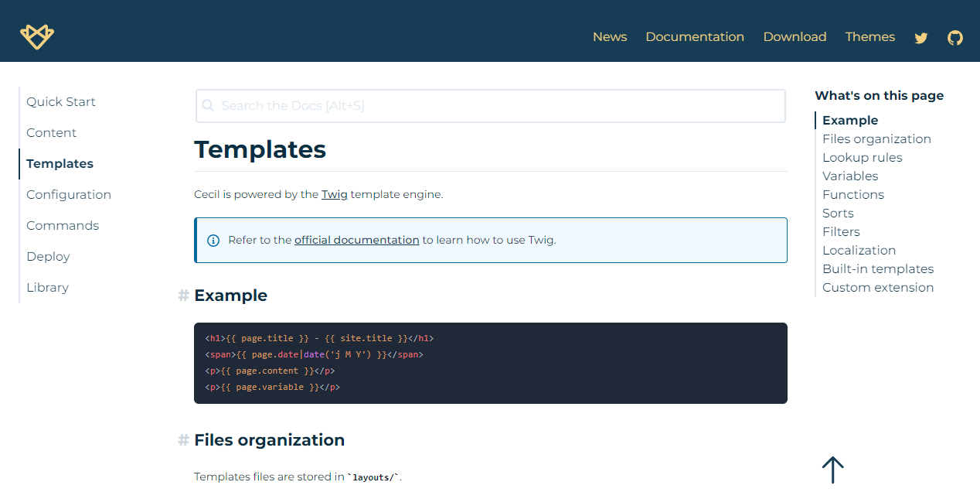Navigate to the Download page
The image size is (980, 499).
point(795,36)
